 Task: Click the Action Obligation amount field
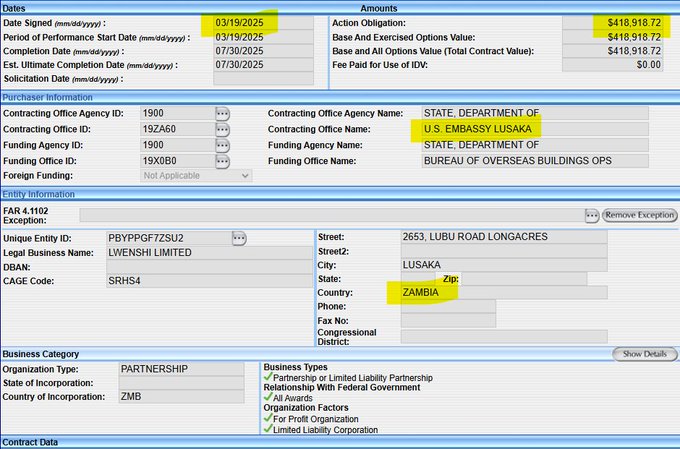(x=613, y=20)
